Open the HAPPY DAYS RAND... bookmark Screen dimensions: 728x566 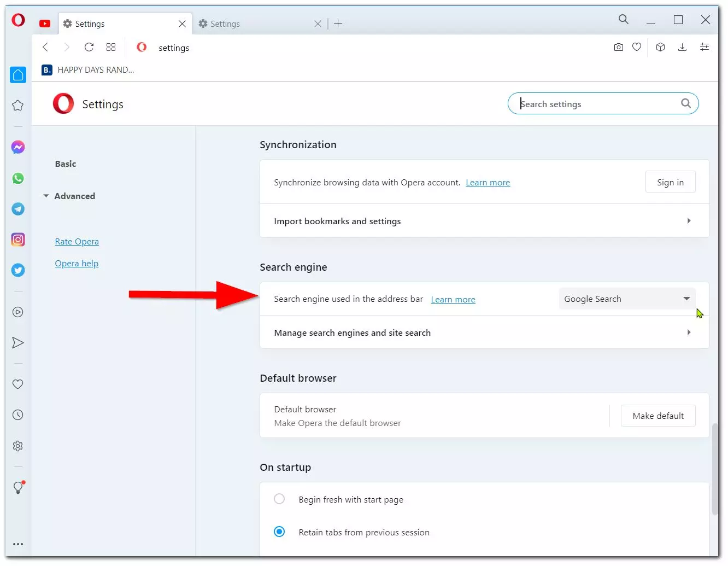89,69
